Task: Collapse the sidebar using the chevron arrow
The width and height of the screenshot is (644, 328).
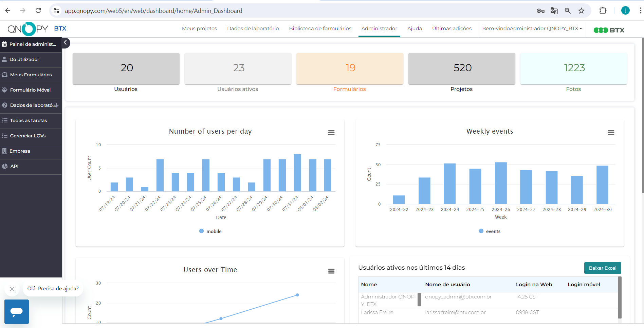Action: tap(66, 43)
